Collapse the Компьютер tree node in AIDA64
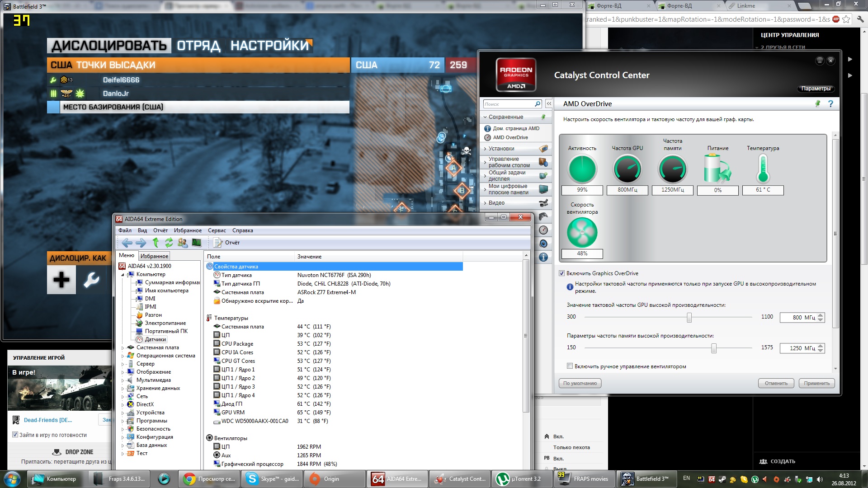This screenshot has width=868, height=488. point(123,275)
